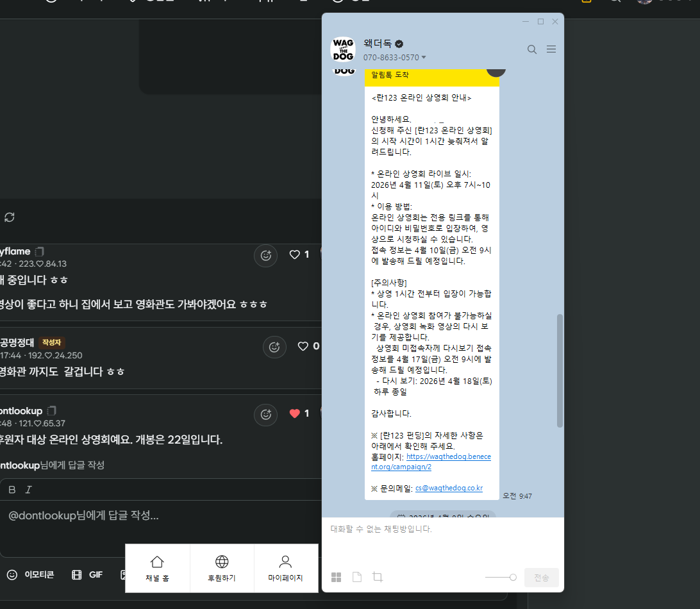The width and height of the screenshot is (700, 609).
Task: Minimize the 왝더독 chat window
Action: click(526, 21)
